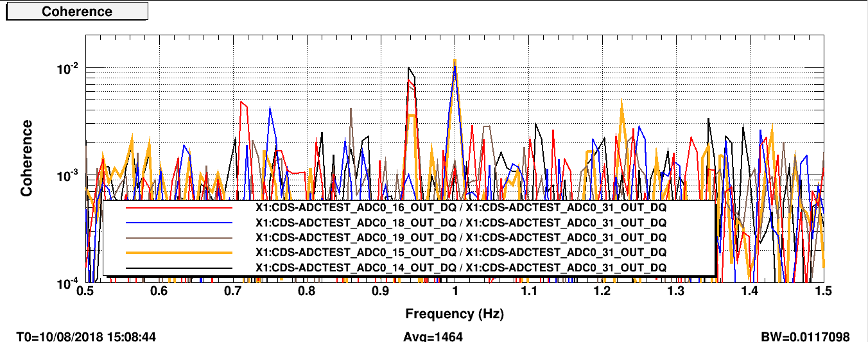Click the Avg=1464 readout
This screenshot has width=868, height=342.
[433, 336]
